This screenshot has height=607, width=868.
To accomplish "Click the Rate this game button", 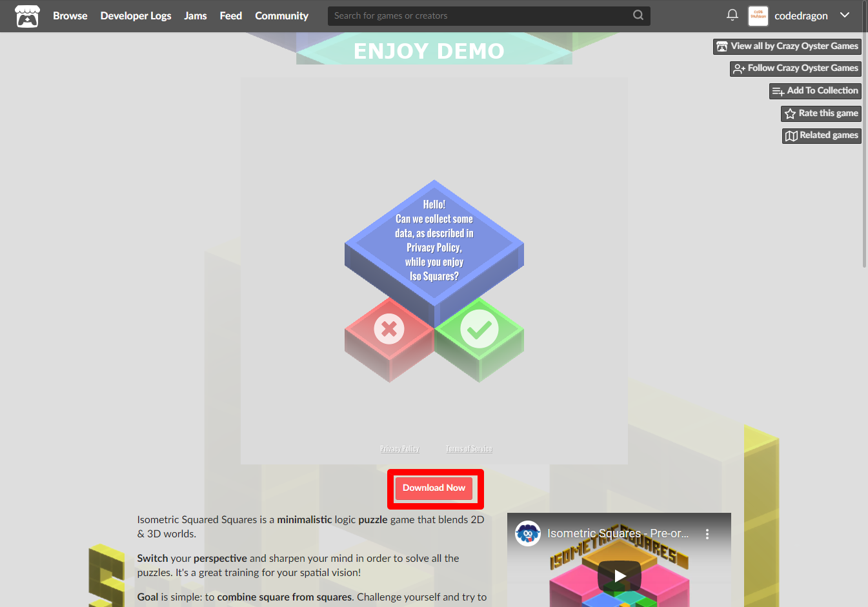I will pos(821,114).
